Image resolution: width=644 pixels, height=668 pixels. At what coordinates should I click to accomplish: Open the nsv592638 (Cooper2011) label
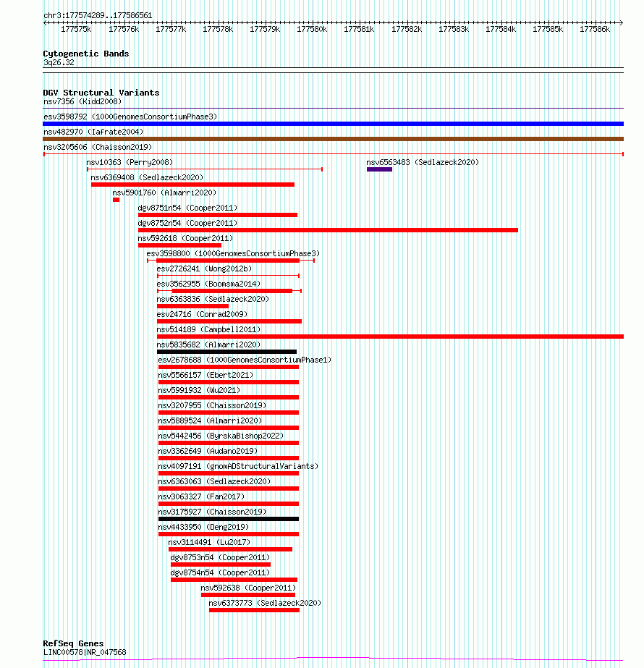(x=248, y=588)
